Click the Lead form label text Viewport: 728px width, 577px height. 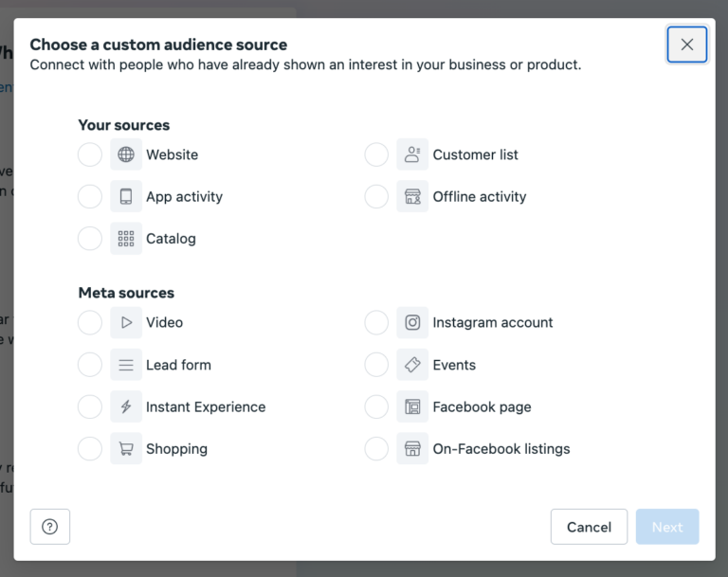click(179, 365)
